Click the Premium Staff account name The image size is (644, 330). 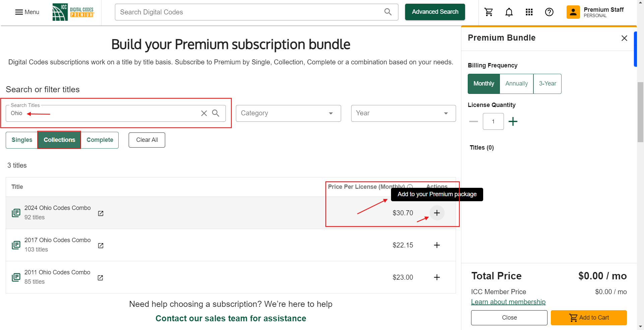coord(603,10)
